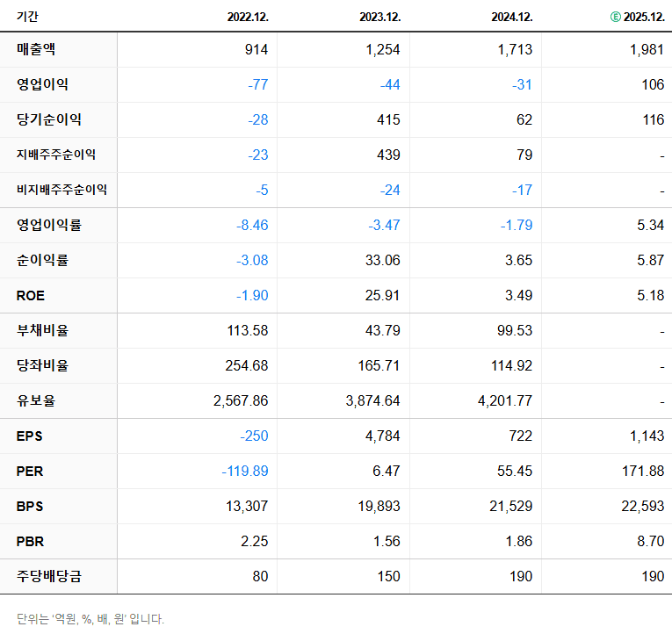Select the 2024.12. column header
The height and width of the screenshot is (634, 672).
coord(512,17)
